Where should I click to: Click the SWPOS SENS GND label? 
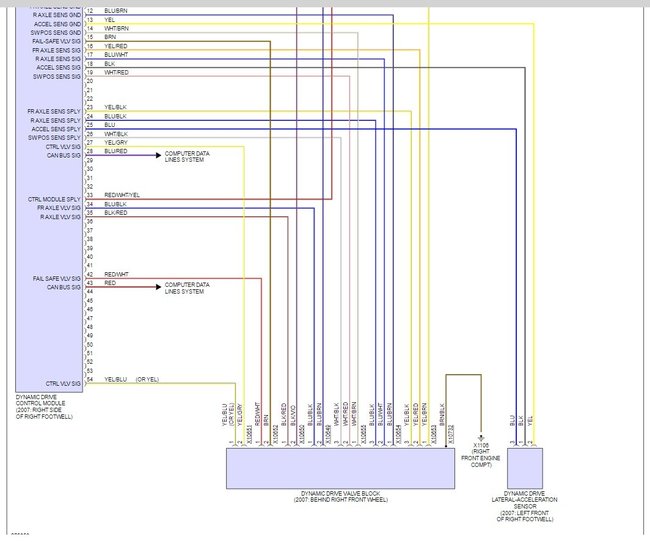[56, 33]
